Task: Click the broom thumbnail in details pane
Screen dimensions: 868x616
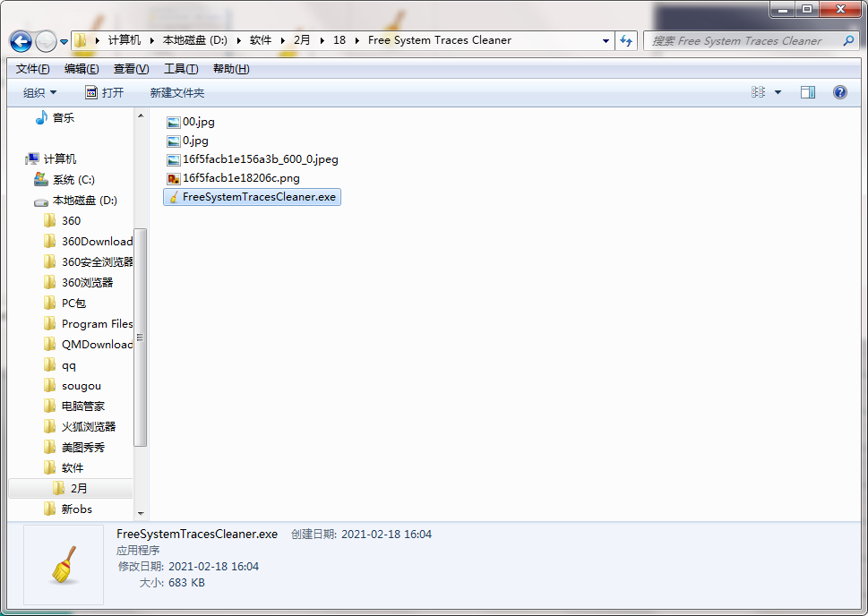Action: 64,565
